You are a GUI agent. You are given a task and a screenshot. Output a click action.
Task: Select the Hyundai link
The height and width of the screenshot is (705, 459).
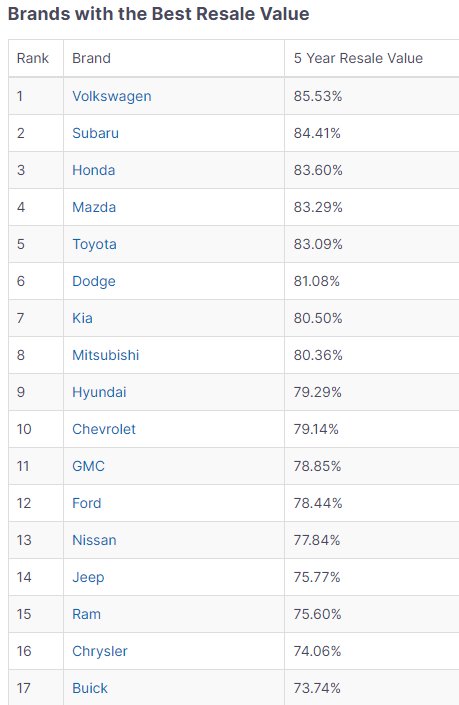click(99, 392)
